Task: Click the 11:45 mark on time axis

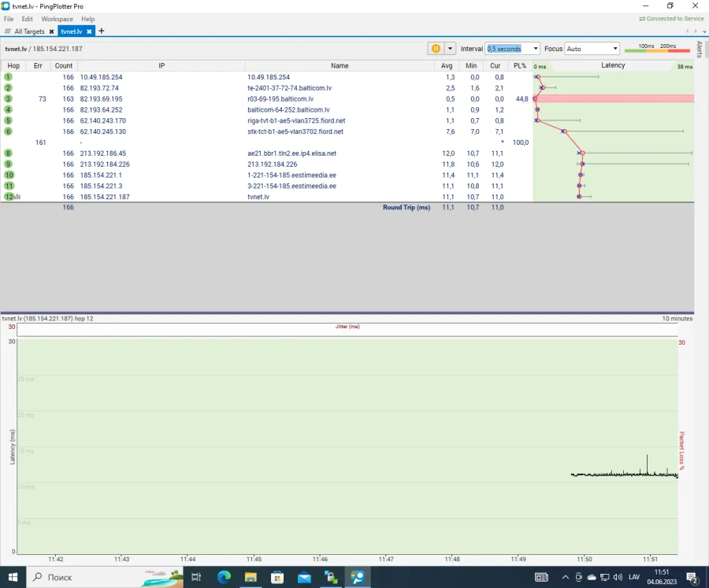Action: click(254, 559)
